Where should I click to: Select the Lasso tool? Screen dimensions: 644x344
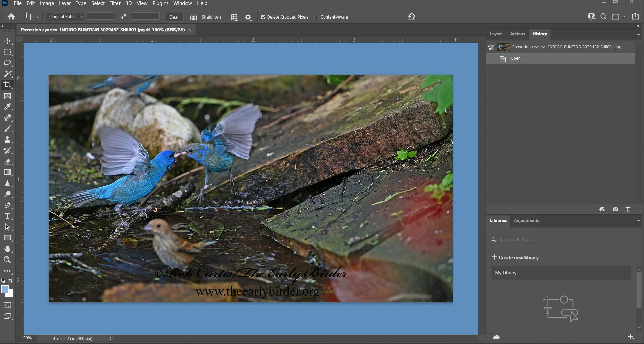click(x=7, y=63)
